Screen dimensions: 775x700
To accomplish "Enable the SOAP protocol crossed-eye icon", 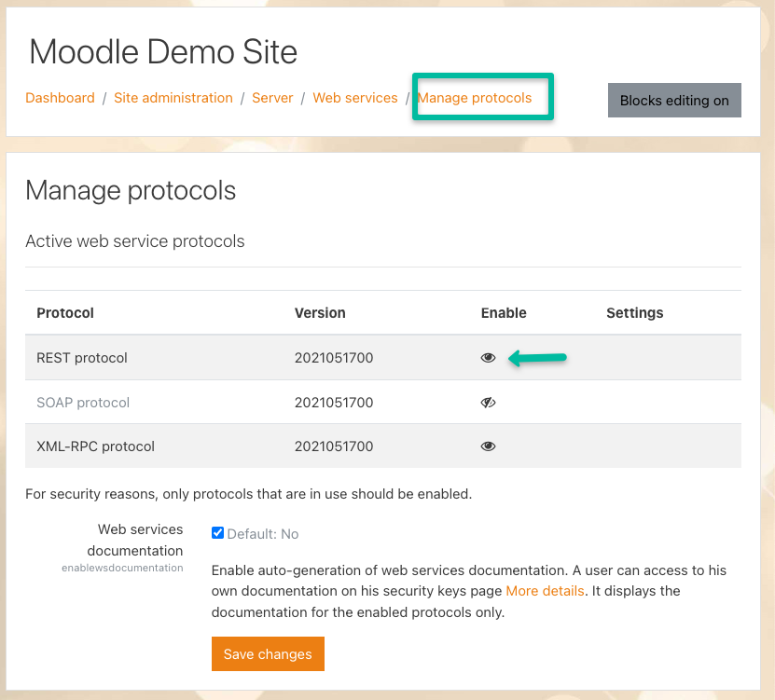I will [x=488, y=402].
